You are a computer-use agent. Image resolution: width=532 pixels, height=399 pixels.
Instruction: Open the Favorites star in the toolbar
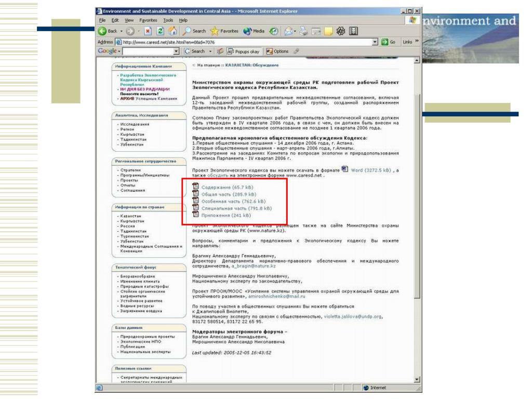224,31
